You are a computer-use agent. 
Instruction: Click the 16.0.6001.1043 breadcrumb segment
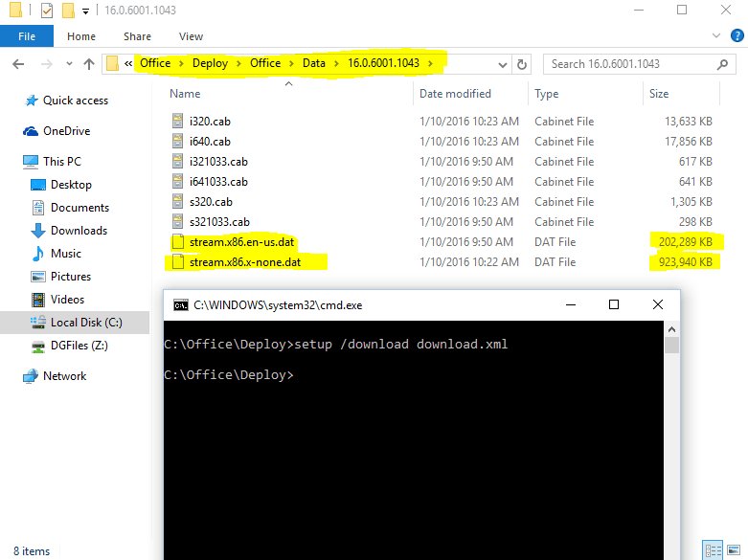pos(383,63)
